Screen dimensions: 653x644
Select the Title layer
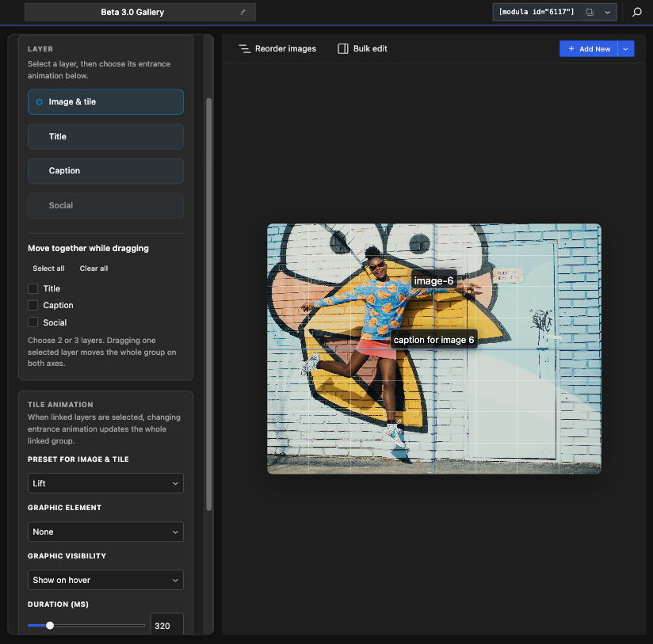tap(105, 136)
